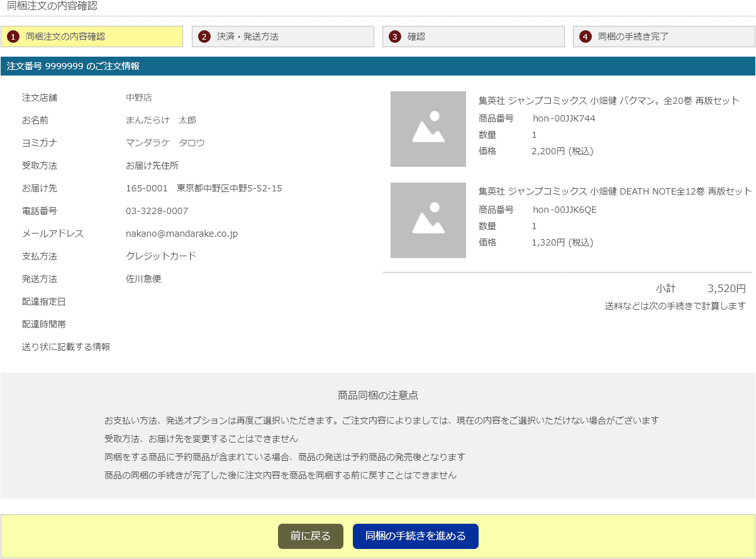Select step 4 同梱の手続き完了 tab
Image resolution: width=756 pixels, height=559 pixels.
[664, 37]
